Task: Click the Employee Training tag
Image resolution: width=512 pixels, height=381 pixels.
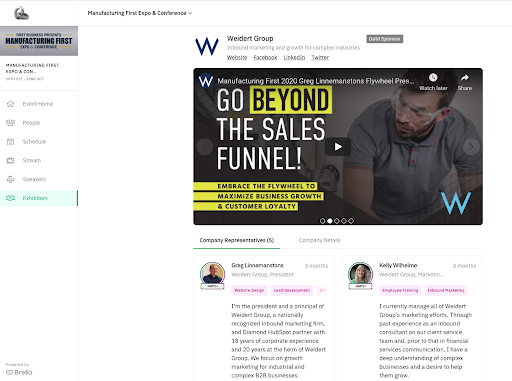Action: point(400,290)
